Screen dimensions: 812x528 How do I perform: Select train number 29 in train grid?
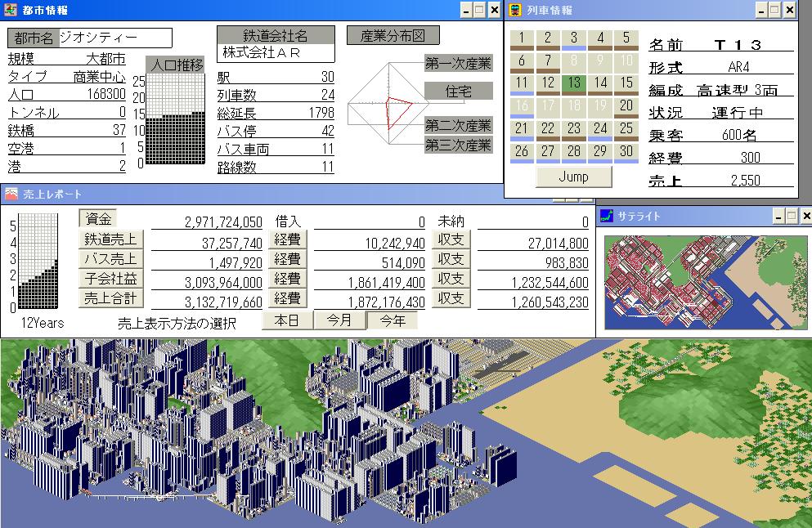coord(600,153)
